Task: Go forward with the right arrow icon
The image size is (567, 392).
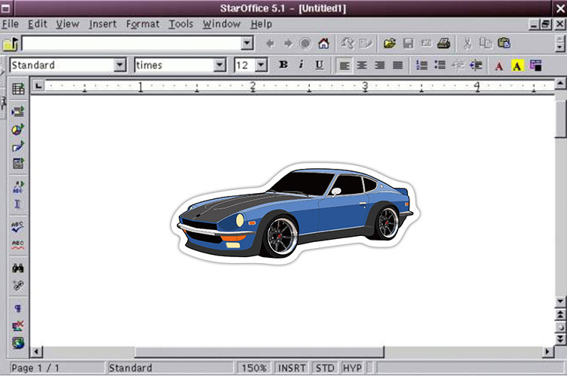Action: pos(288,44)
